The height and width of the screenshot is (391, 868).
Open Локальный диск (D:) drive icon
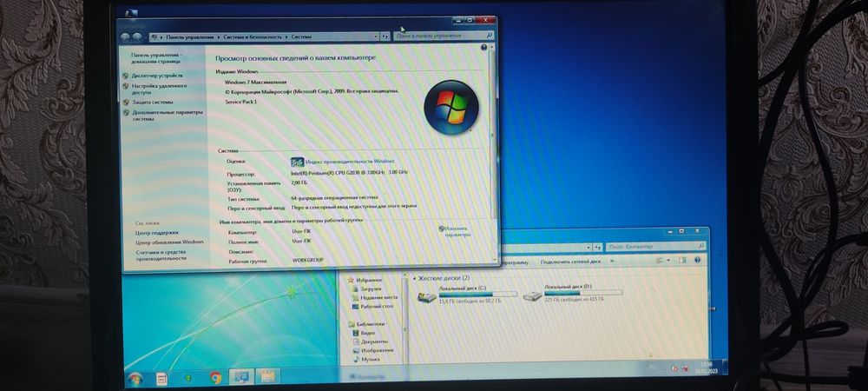coord(532,296)
